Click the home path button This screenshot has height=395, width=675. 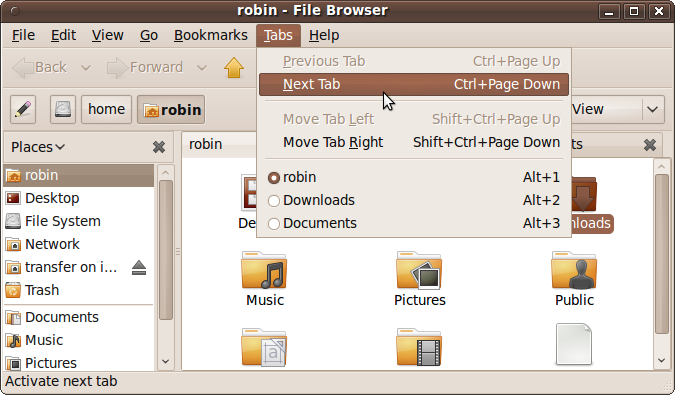click(106, 109)
